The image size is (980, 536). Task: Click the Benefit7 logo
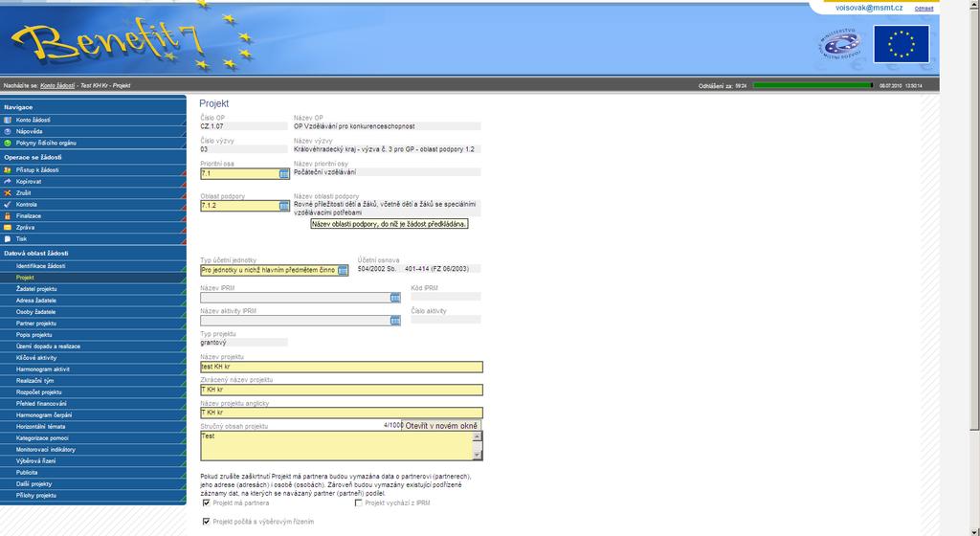point(106,42)
